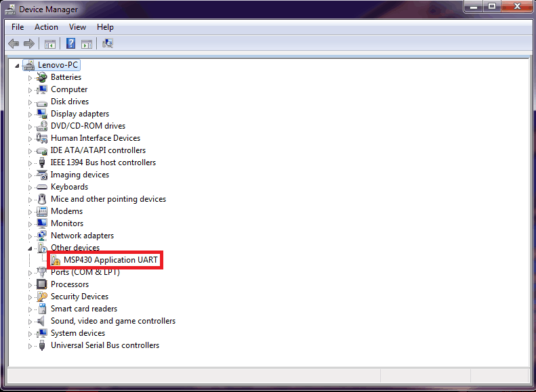
Task: Select the MSP430 Application UART warning icon
Action: (x=56, y=260)
